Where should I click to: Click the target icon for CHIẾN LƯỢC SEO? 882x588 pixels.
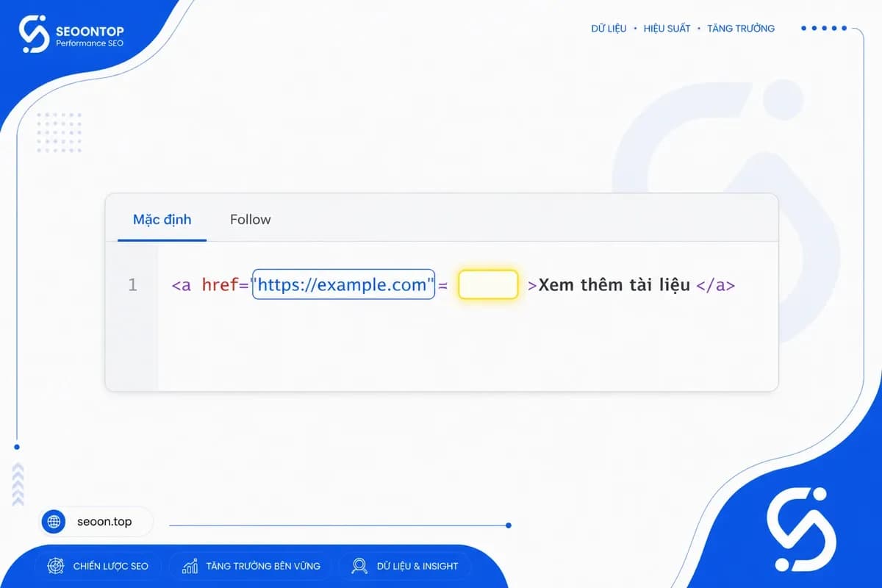click(x=55, y=566)
